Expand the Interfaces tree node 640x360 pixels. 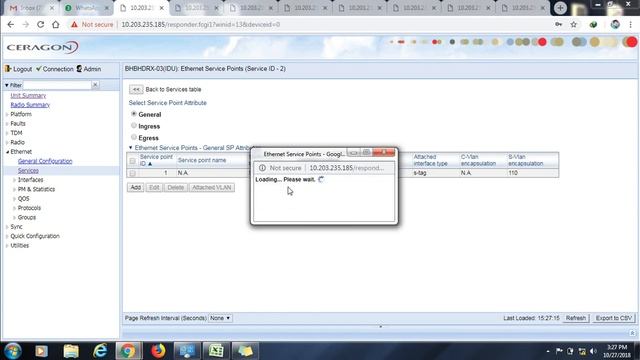pyautogui.click(x=14, y=180)
